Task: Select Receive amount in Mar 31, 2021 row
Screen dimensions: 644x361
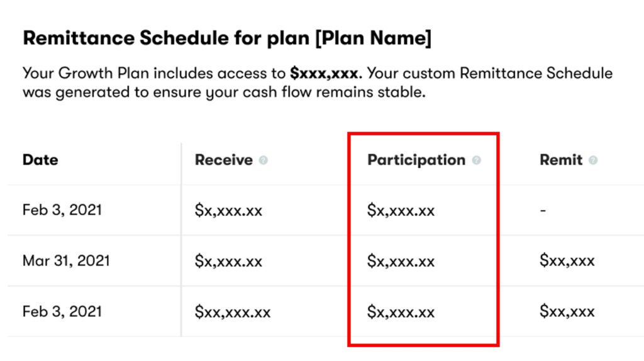Action: 228,261
